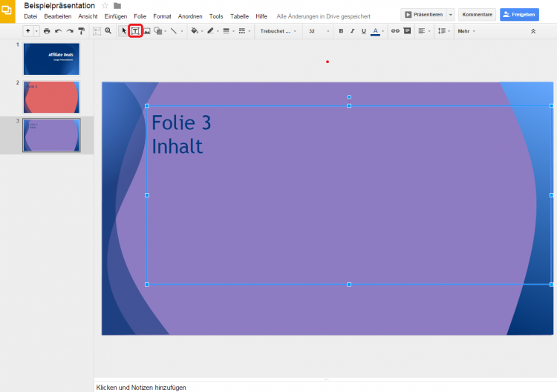This screenshot has height=392, width=557.
Task: Select the arrow cursor tool
Action: click(x=123, y=31)
